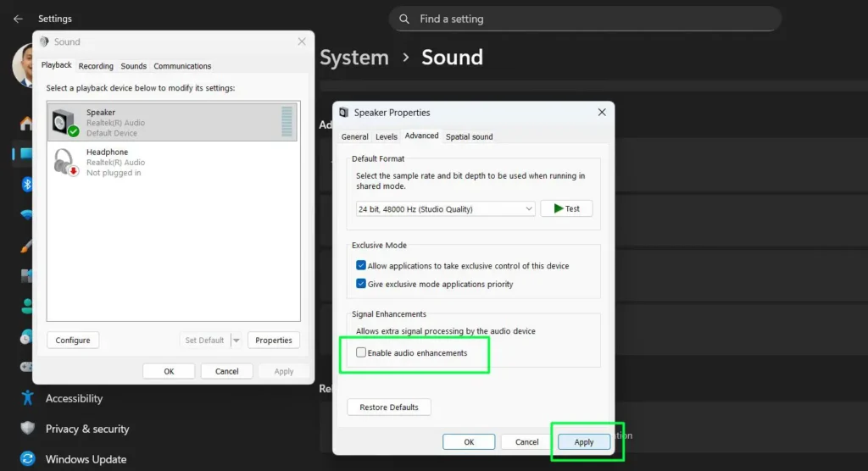Click the Headphone device icon in Sound dialog
This screenshot has width=868, height=471.
coord(65,162)
